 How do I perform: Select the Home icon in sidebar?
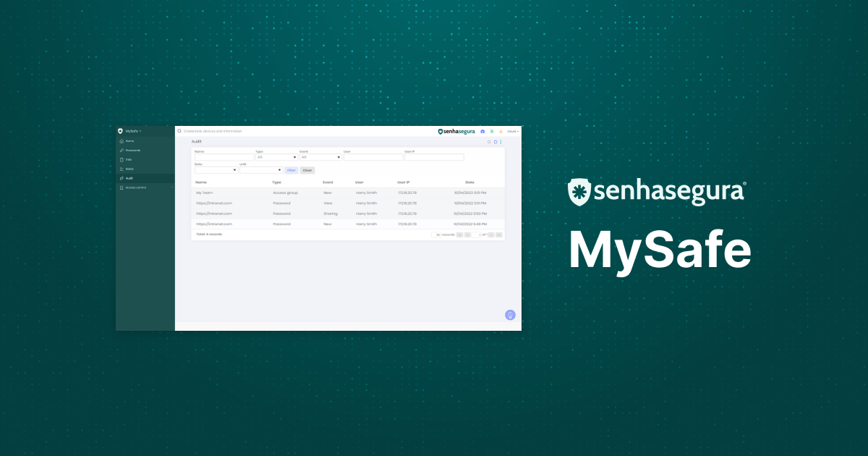pyautogui.click(x=121, y=141)
